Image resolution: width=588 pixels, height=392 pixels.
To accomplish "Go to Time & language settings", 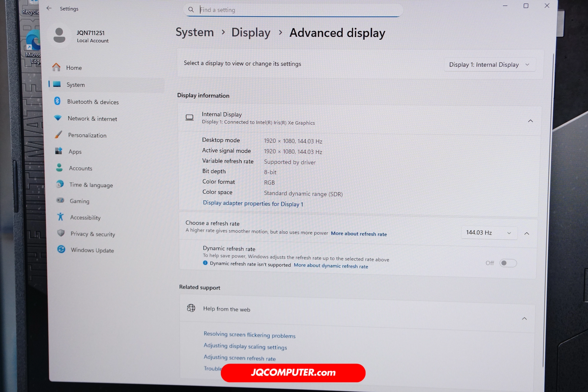I will tap(91, 185).
